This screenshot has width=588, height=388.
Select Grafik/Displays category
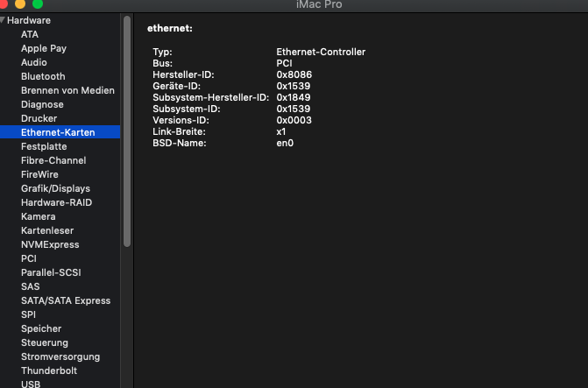[55, 188]
